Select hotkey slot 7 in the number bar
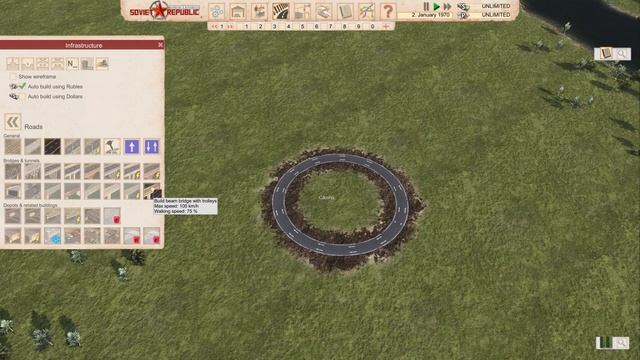 pos(331,26)
